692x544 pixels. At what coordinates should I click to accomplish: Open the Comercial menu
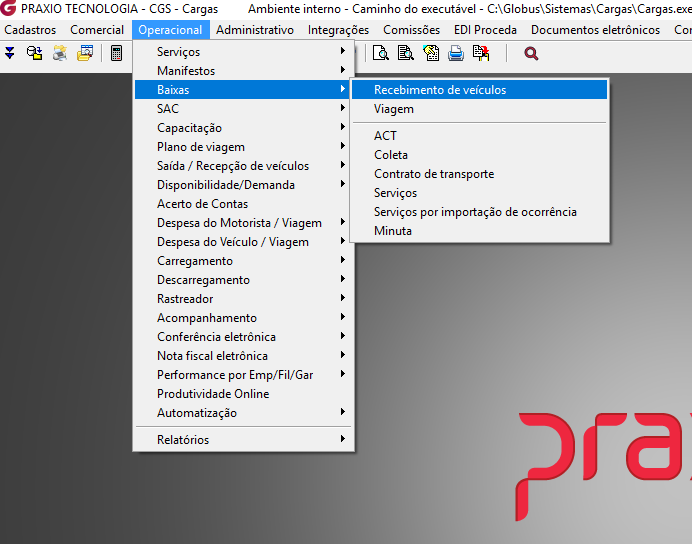pyautogui.click(x=97, y=30)
